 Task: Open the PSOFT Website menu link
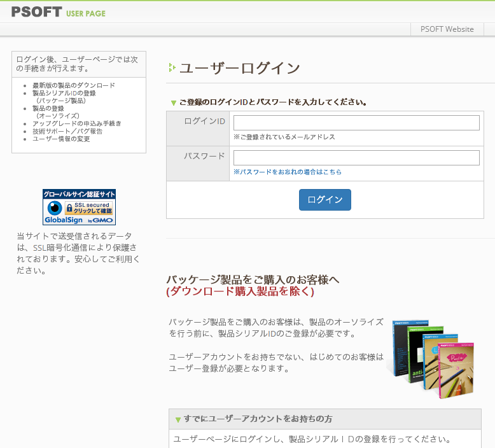447,29
